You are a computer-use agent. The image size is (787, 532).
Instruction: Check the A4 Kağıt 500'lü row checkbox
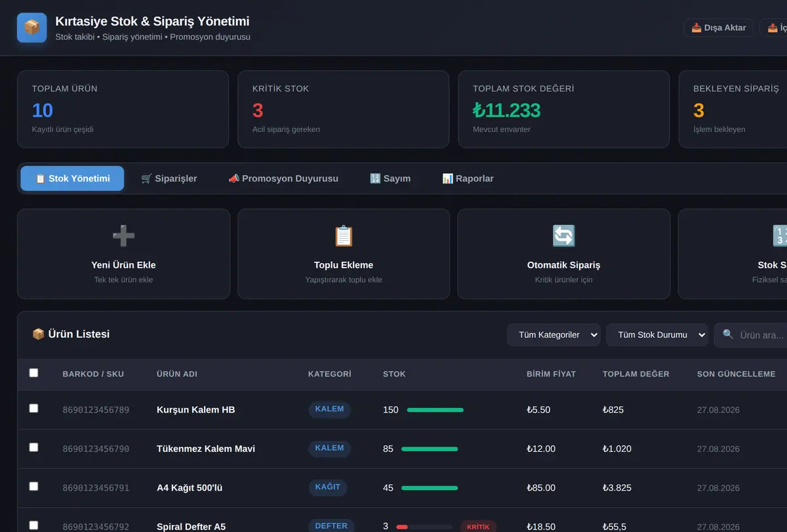[33, 486]
